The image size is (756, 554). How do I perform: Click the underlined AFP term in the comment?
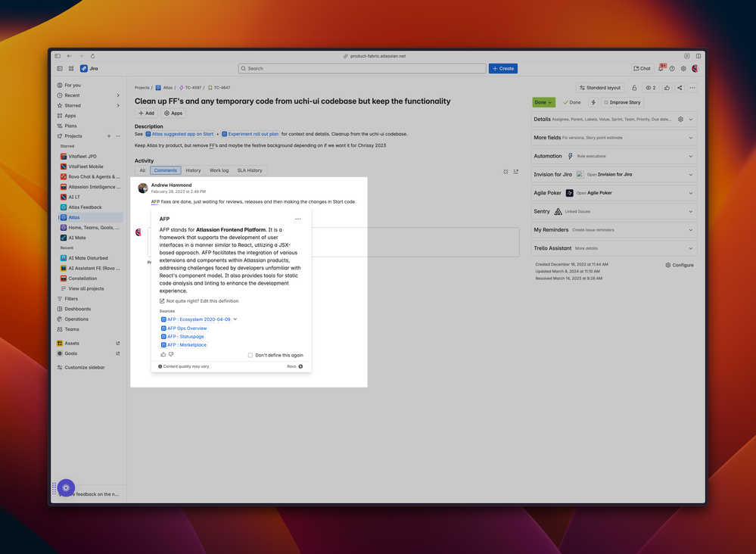155,202
